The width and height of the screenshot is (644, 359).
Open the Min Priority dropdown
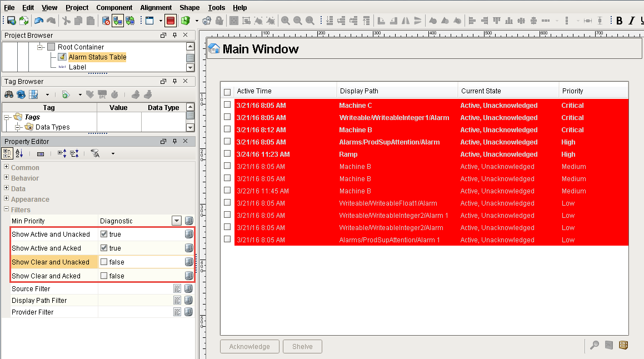click(176, 220)
